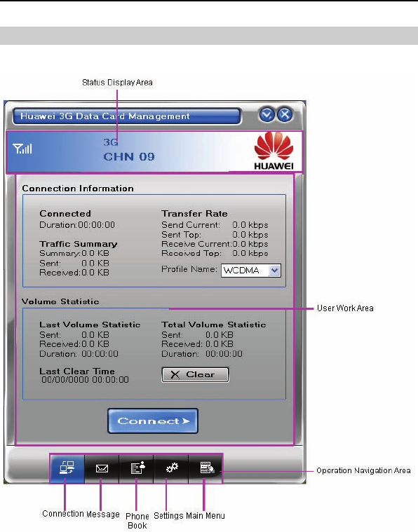Viewport: 418px width, 532px height.
Task: Open the Phone Book icon
Action: pyautogui.click(x=137, y=468)
